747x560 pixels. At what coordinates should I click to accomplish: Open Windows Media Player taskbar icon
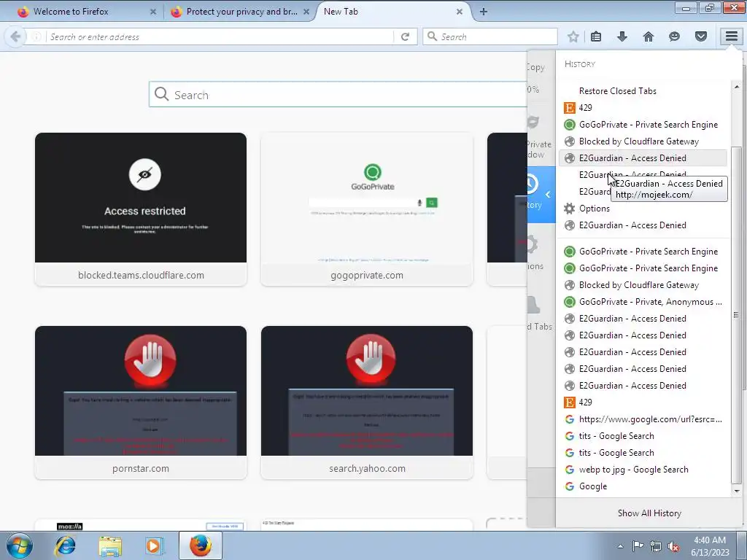coord(155,545)
